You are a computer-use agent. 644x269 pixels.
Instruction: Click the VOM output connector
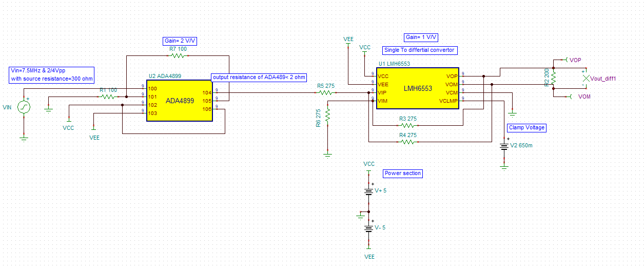click(569, 96)
